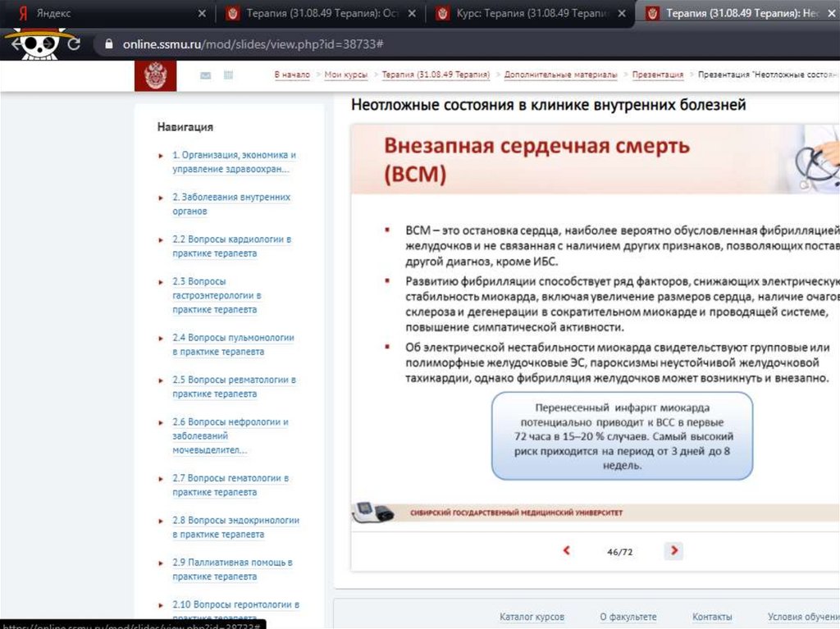The image size is (840, 629).
Task: Open '2.6 Вопросы нефрологии' navigation link
Action: [x=230, y=435]
